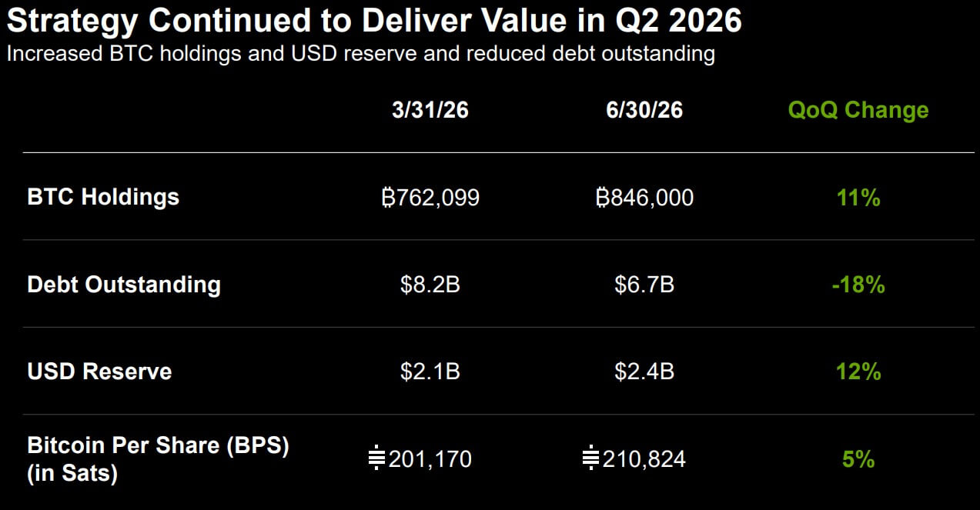The image size is (980, 510).
Task: Select the 6/30/26 column header
Action: click(x=644, y=110)
